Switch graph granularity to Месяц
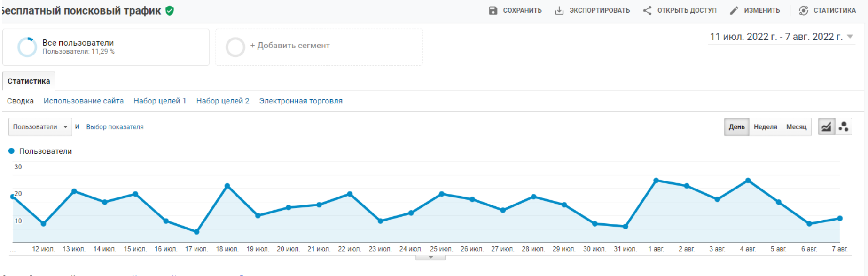The image size is (868, 276). [796, 127]
